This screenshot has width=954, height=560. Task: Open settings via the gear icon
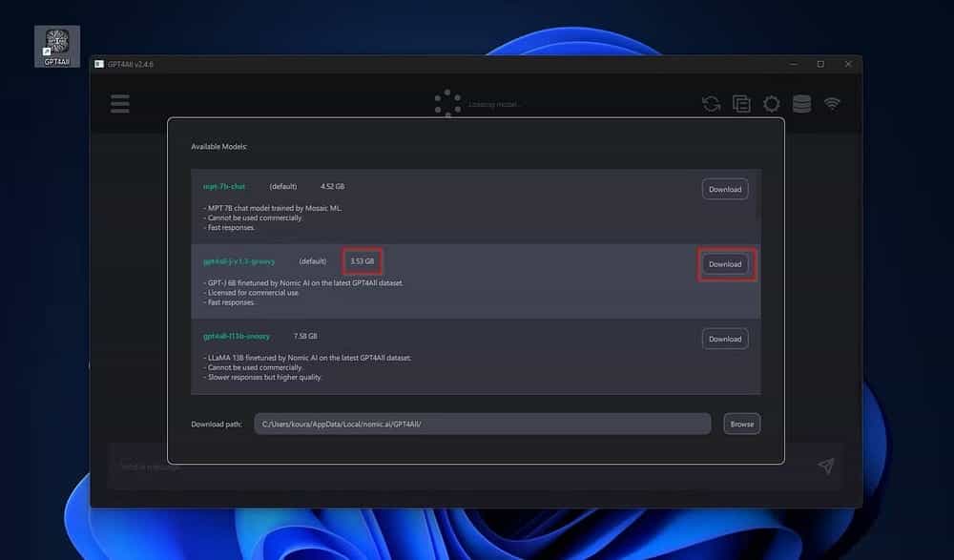[771, 104]
